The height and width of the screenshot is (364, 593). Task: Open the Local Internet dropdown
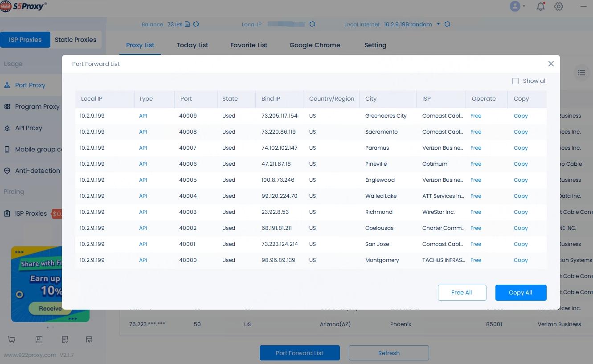pyautogui.click(x=438, y=25)
